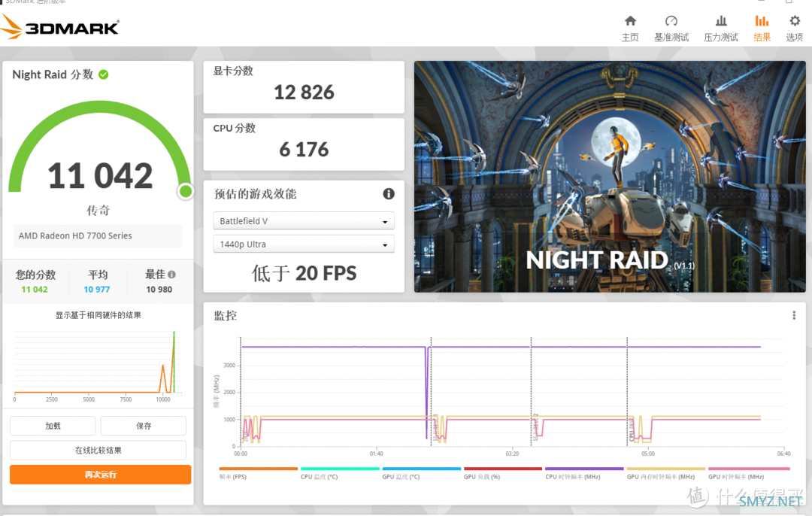Click the Night Raid 分数 heading

pyautogui.click(x=53, y=74)
